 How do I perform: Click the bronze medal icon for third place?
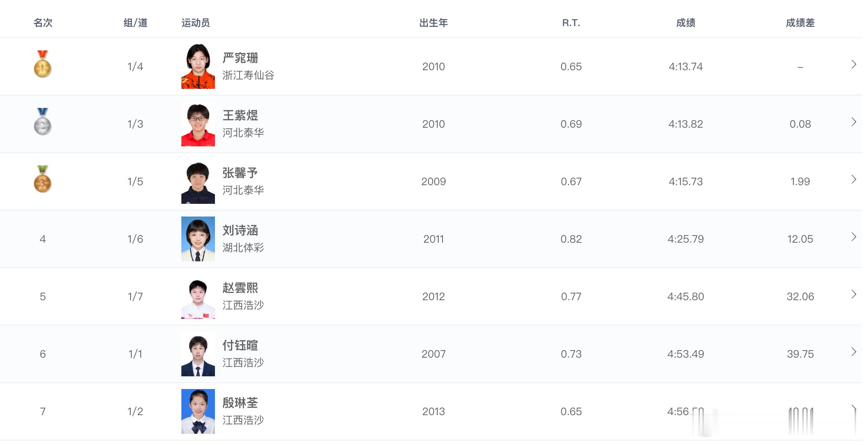43,179
